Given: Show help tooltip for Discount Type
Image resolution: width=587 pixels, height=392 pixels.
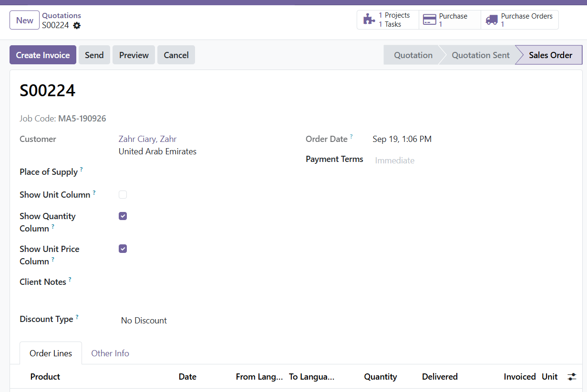Looking at the screenshot, I should (x=77, y=316).
